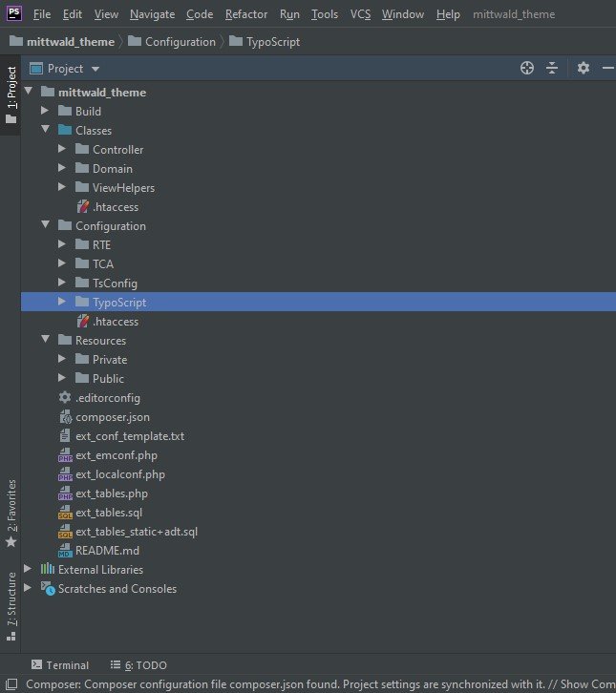Toggle the 1: Project side tab
Screen dimensions: 616x693
tap(11, 95)
